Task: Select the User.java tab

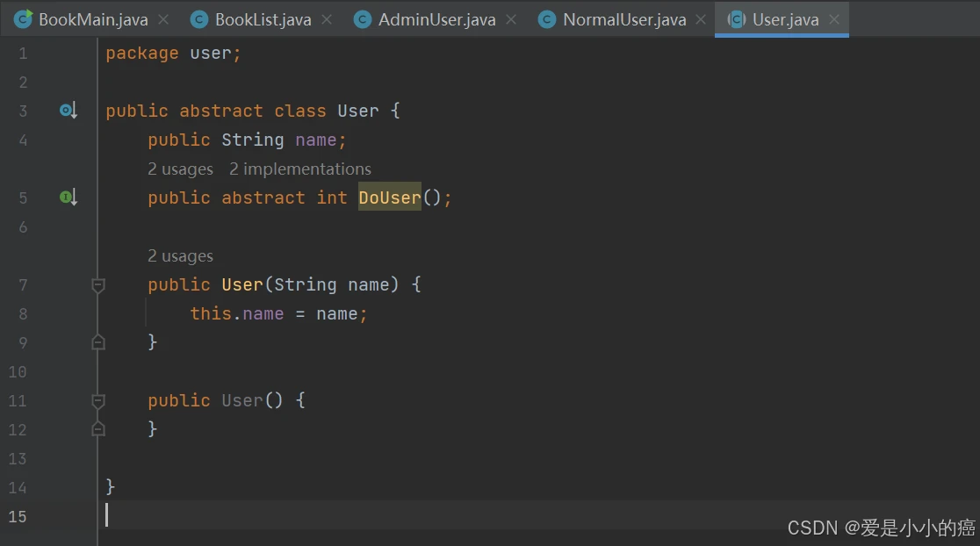Action: pos(782,19)
